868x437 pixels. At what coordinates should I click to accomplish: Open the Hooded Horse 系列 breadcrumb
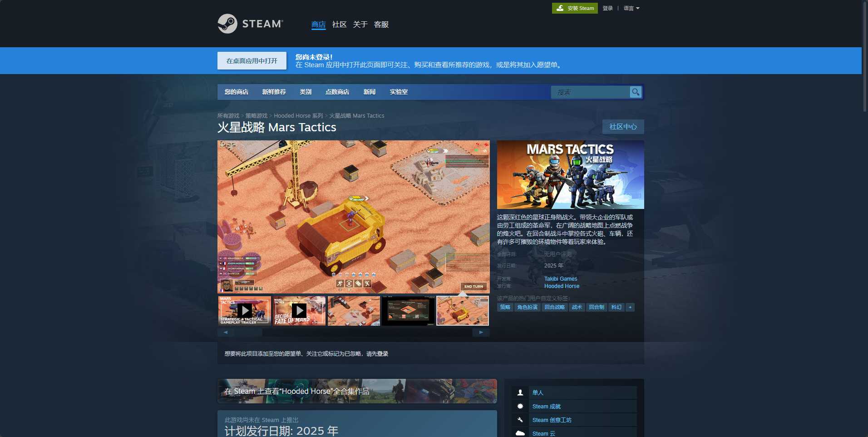(x=298, y=116)
